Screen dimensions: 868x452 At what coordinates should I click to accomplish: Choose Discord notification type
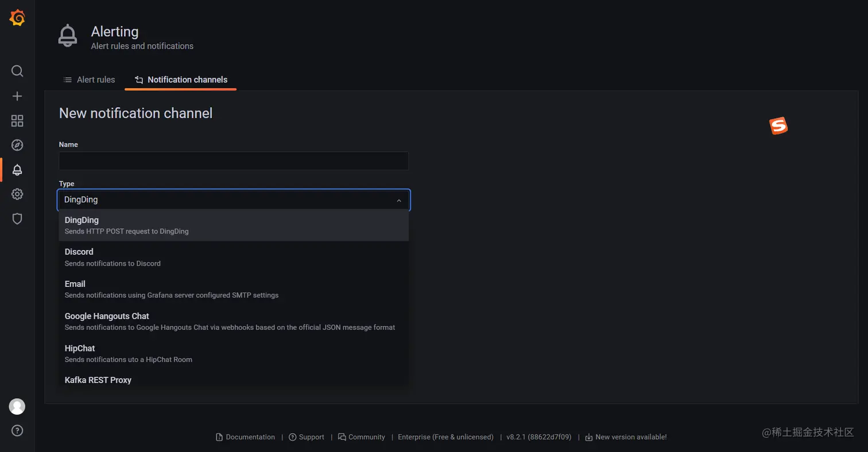click(234, 257)
